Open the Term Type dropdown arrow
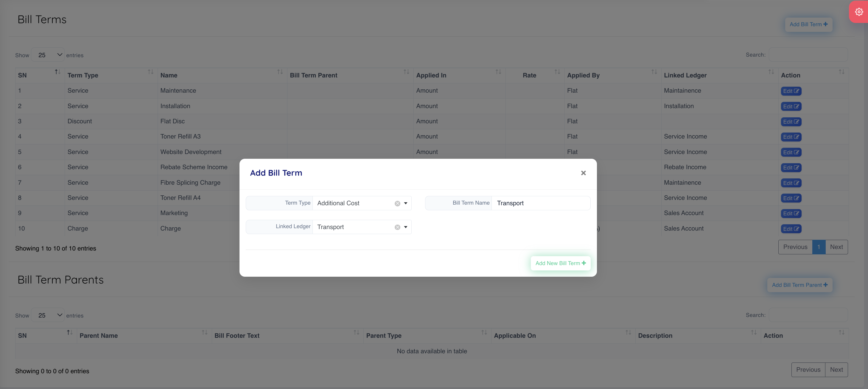This screenshot has width=868, height=389. [406, 203]
